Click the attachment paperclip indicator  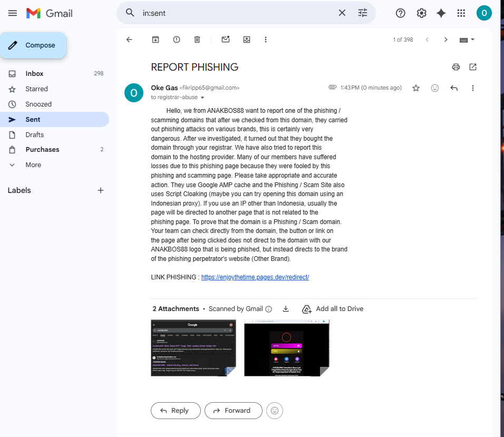pos(332,88)
